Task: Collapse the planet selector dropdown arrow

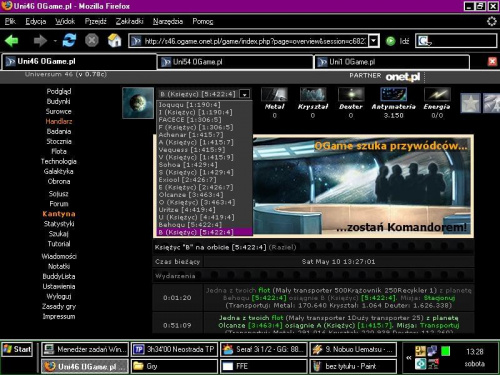Action: (x=245, y=94)
